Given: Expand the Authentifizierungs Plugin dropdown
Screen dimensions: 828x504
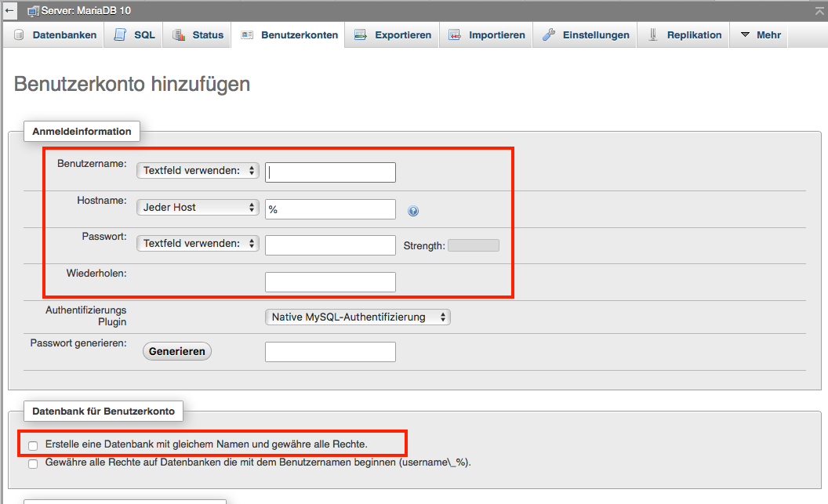Looking at the screenshot, I should tap(358, 317).
